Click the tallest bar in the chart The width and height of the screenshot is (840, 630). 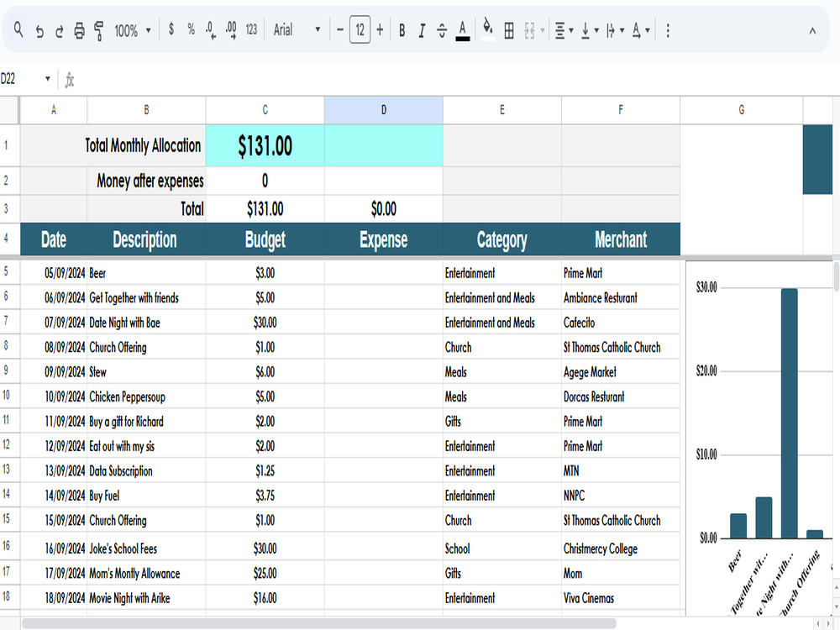click(x=789, y=413)
